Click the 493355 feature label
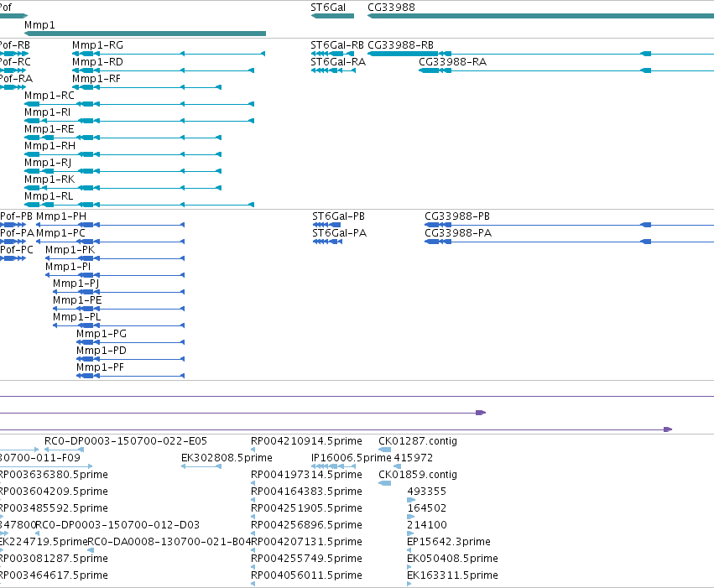 click(427, 492)
